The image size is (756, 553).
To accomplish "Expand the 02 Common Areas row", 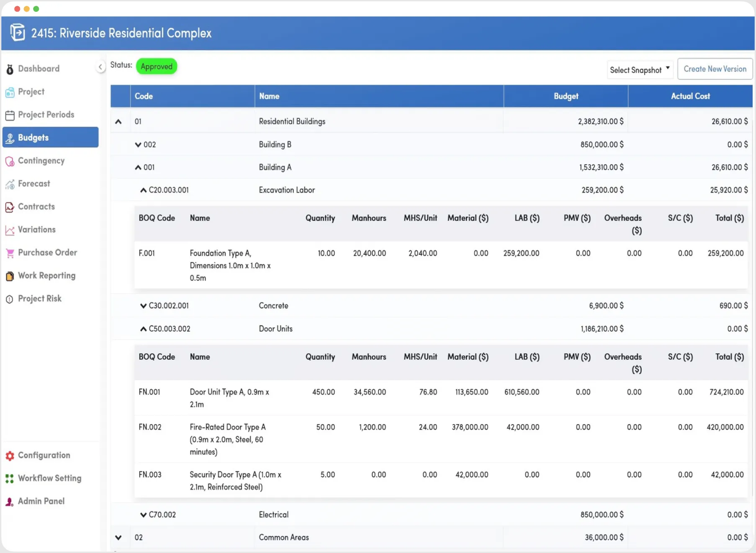I will [x=118, y=538].
